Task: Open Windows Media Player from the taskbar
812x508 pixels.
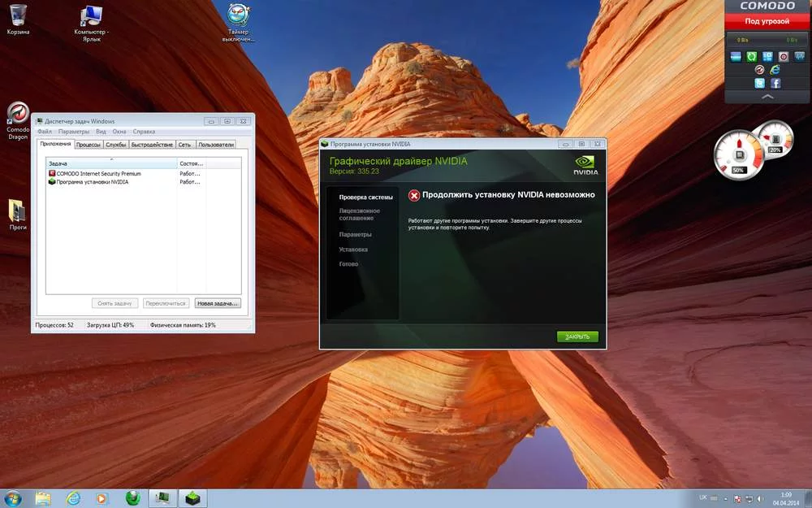Action: click(102, 499)
